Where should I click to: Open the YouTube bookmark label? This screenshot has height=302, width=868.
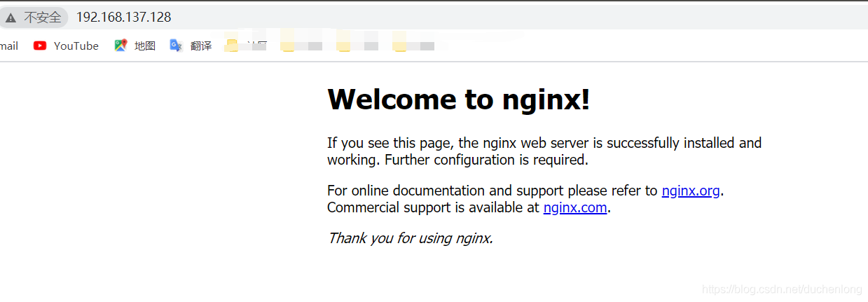click(x=76, y=46)
